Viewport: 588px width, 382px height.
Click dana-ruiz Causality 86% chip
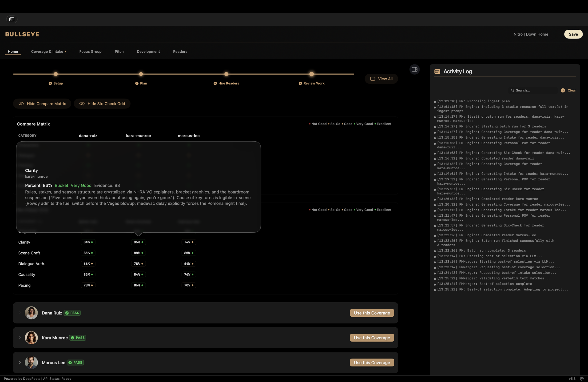pyautogui.click(x=88, y=275)
